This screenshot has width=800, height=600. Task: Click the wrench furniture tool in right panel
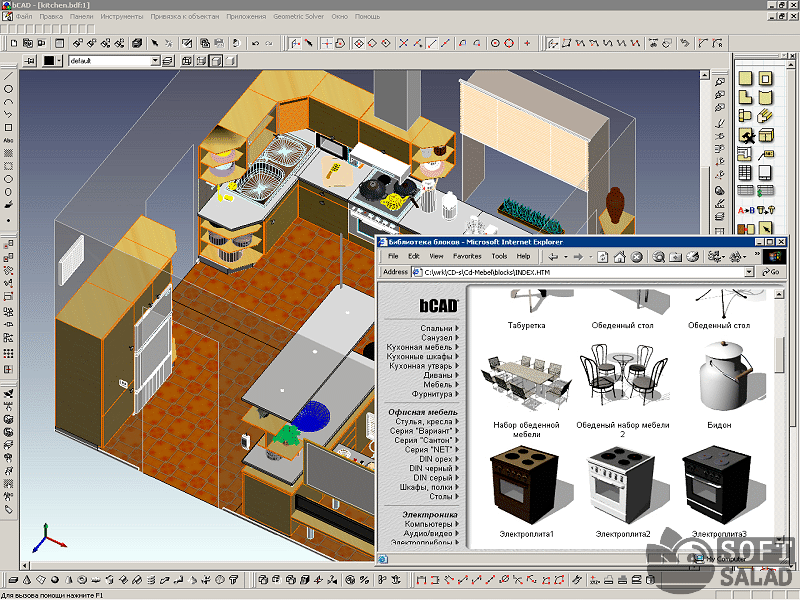coord(746,136)
